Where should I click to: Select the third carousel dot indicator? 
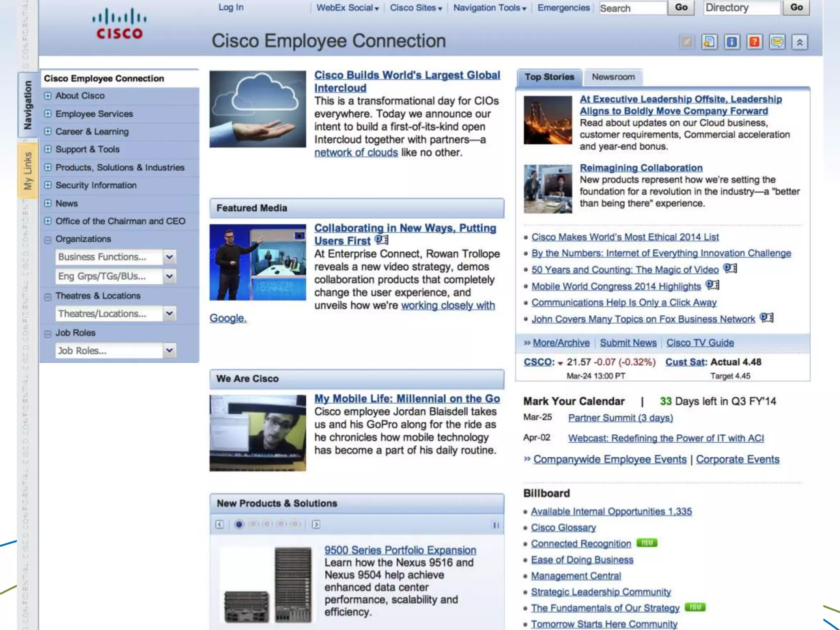(x=267, y=524)
